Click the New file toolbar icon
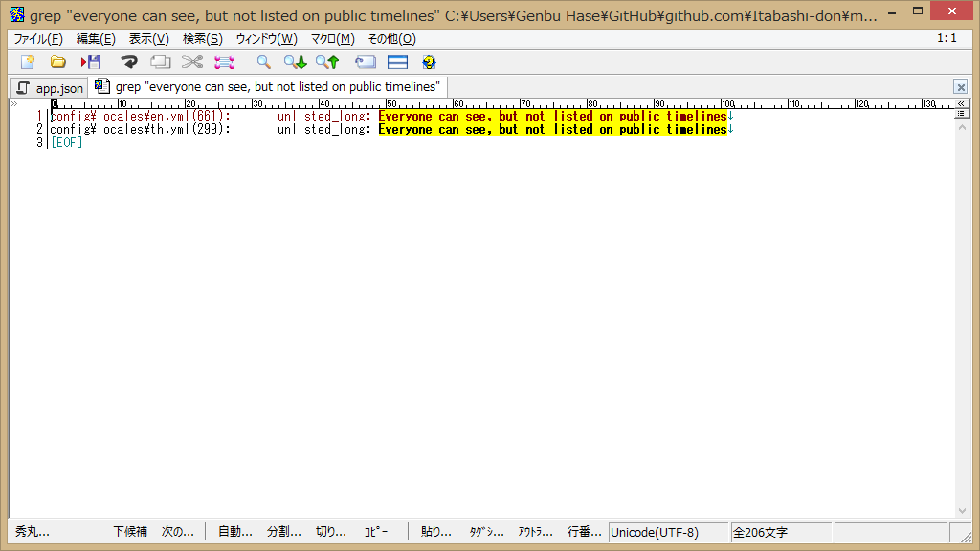This screenshot has height=551, width=980. click(x=28, y=62)
